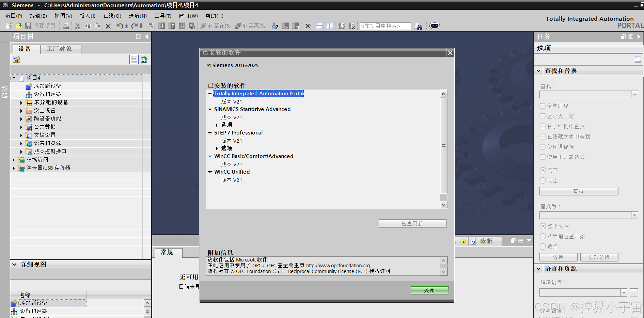This screenshot has width=644, height=318.
Task: Click the undo arrow icon
Action: (x=120, y=26)
